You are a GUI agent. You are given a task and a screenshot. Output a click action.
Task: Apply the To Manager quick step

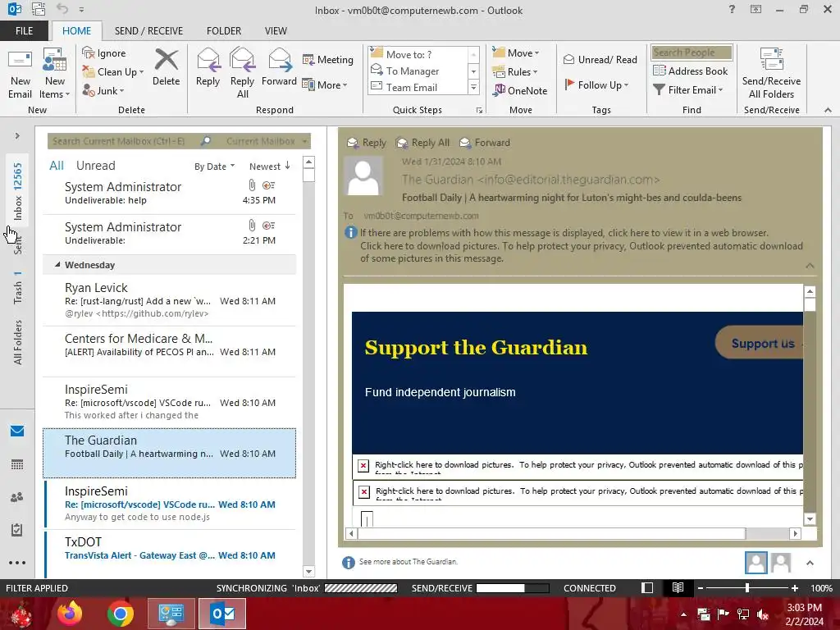tap(418, 71)
